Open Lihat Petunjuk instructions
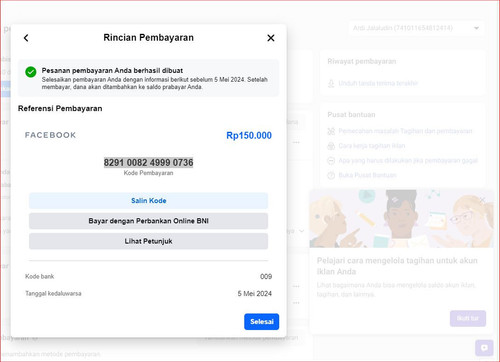Viewport: 500px width, 362px height. point(148,241)
